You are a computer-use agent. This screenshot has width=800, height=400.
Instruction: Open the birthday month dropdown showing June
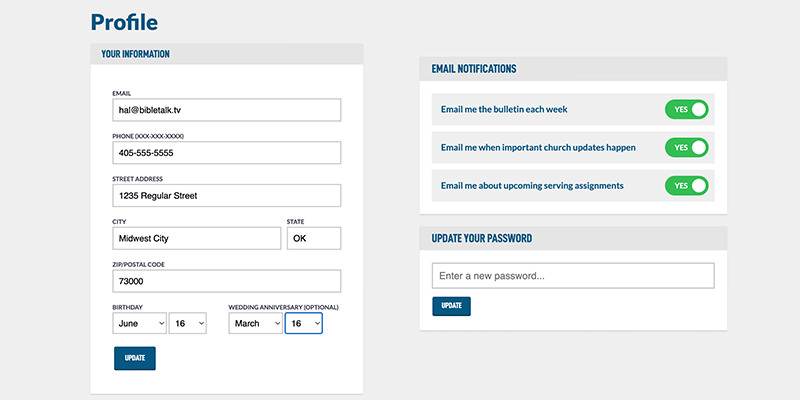tap(139, 323)
